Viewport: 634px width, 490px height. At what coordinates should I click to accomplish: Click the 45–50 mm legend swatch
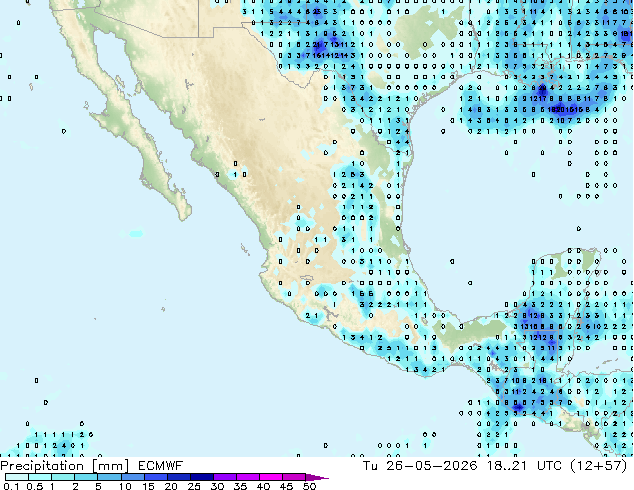294,477
